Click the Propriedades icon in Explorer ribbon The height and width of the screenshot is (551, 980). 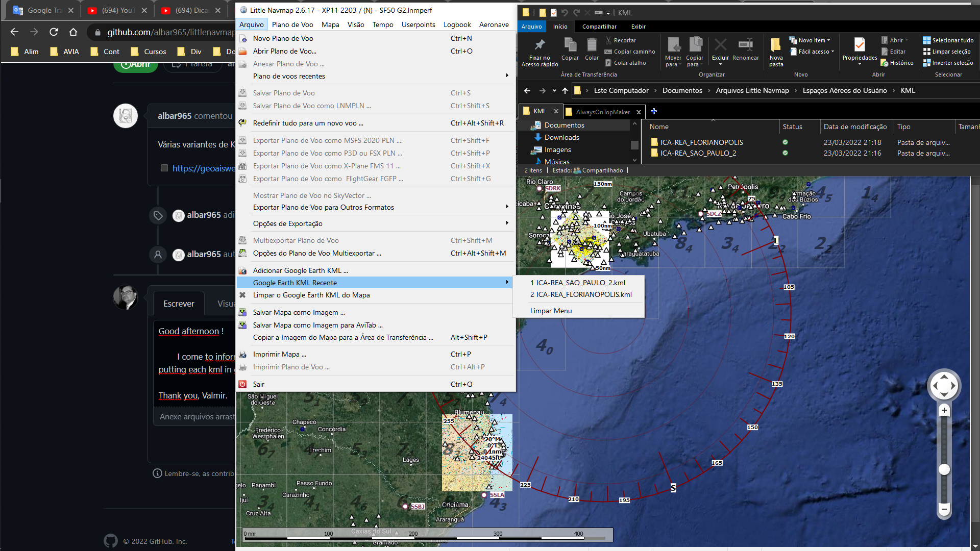(860, 44)
